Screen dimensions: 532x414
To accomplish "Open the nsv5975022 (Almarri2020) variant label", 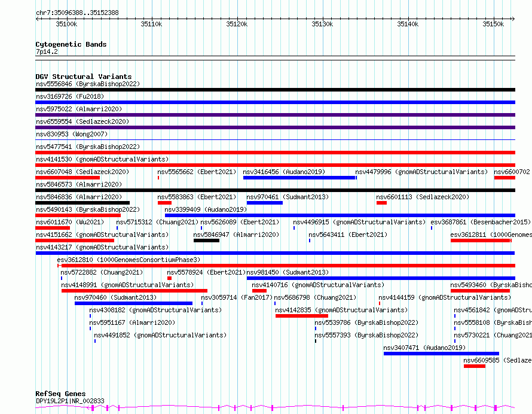I will (79, 109).
